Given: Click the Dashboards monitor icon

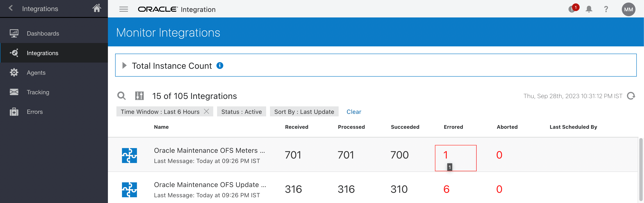Looking at the screenshot, I should click(x=14, y=33).
